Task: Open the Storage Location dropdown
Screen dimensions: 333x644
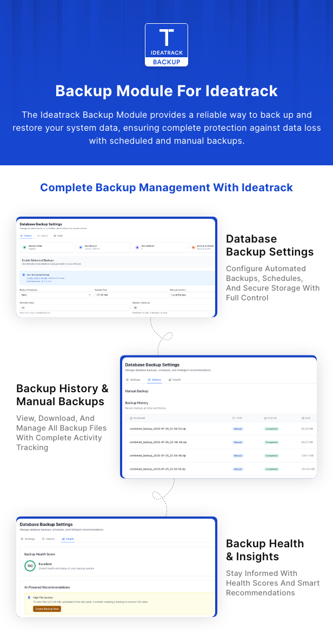Action: 192,295
